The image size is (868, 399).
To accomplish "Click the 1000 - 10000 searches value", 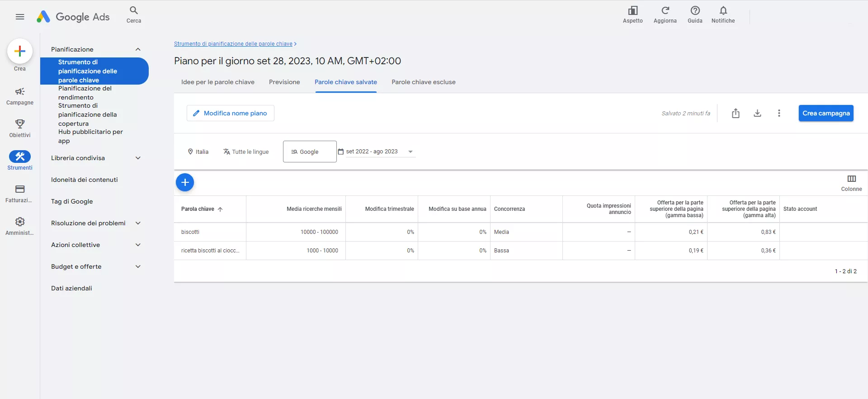I will coord(322,251).
